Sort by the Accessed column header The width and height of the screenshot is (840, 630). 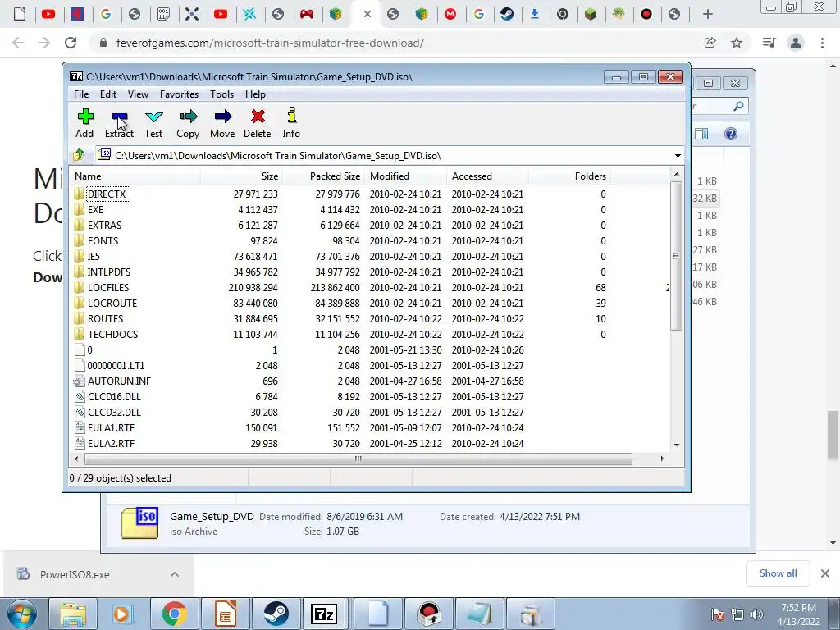pos(487,176)
